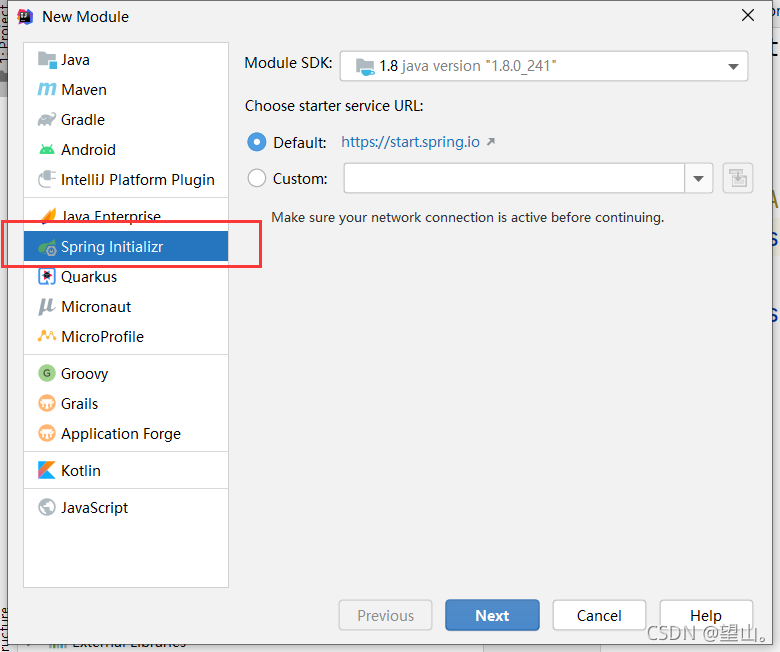
Task: Choose the Micronaut entry
Action: coord(126,306)
